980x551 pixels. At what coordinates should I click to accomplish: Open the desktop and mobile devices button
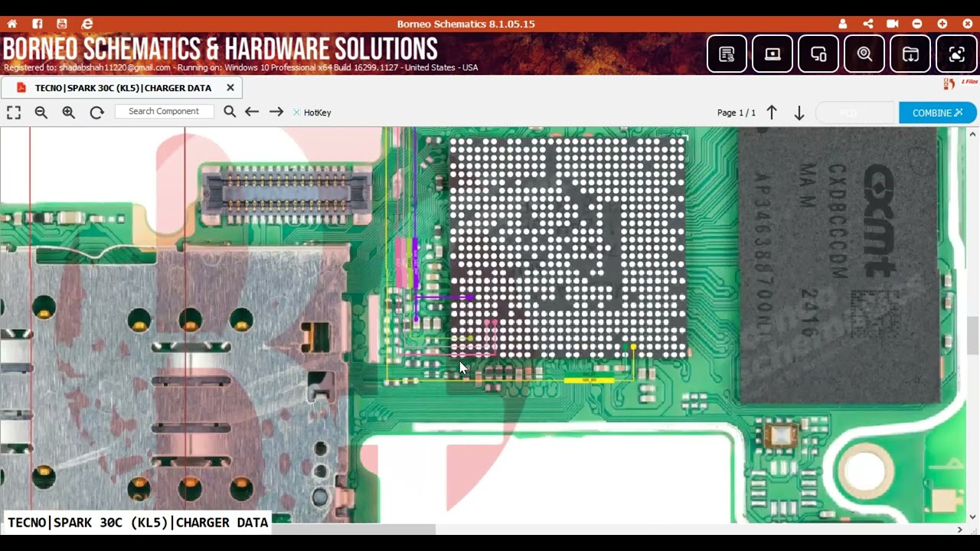coord(818,54)
